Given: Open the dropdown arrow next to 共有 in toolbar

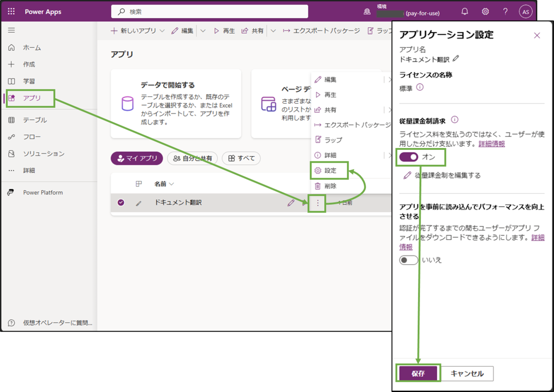Looking at the screenshot, I should pos(273,31).
